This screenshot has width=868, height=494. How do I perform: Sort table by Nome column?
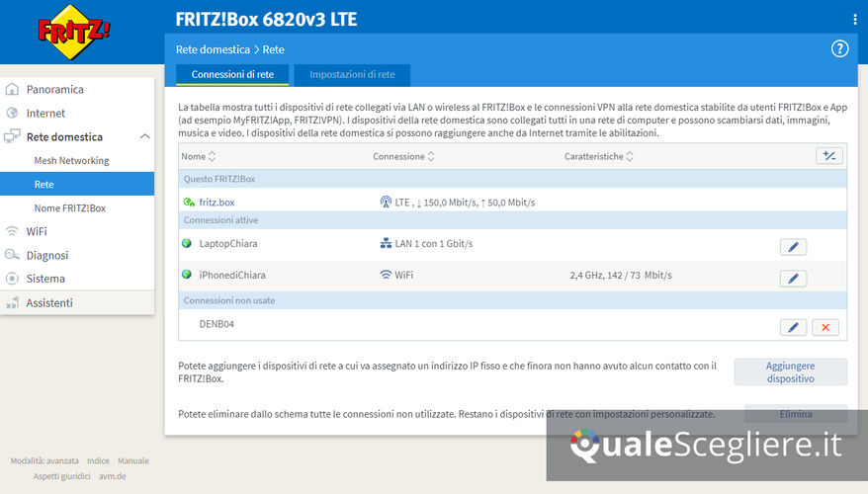click(198, 156)
